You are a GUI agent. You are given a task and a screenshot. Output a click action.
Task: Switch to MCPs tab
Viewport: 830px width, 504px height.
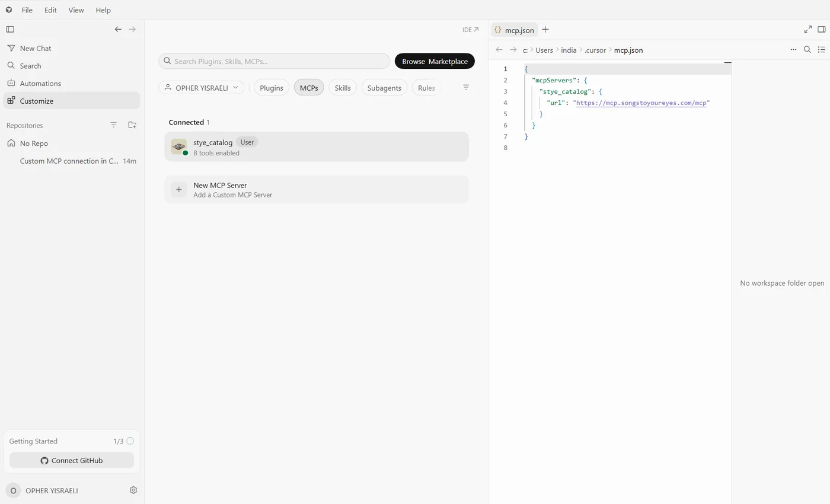click(x=309, y=88)
